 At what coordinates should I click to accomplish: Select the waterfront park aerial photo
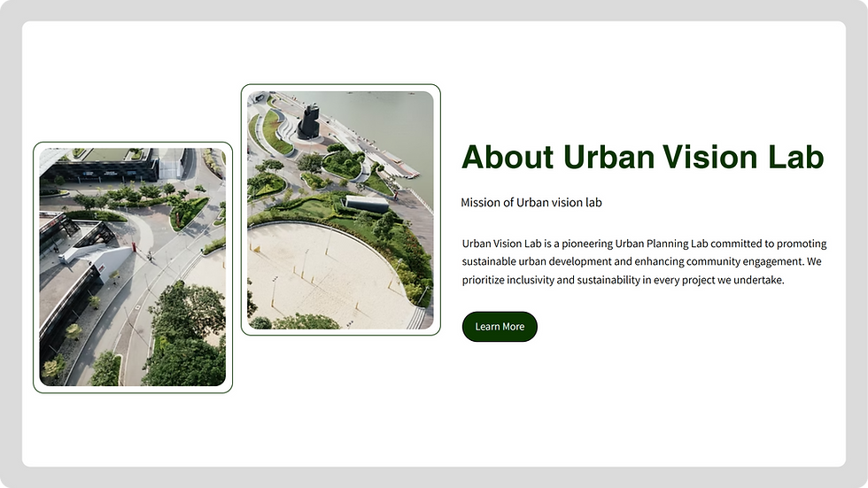[x=340, y=210]
